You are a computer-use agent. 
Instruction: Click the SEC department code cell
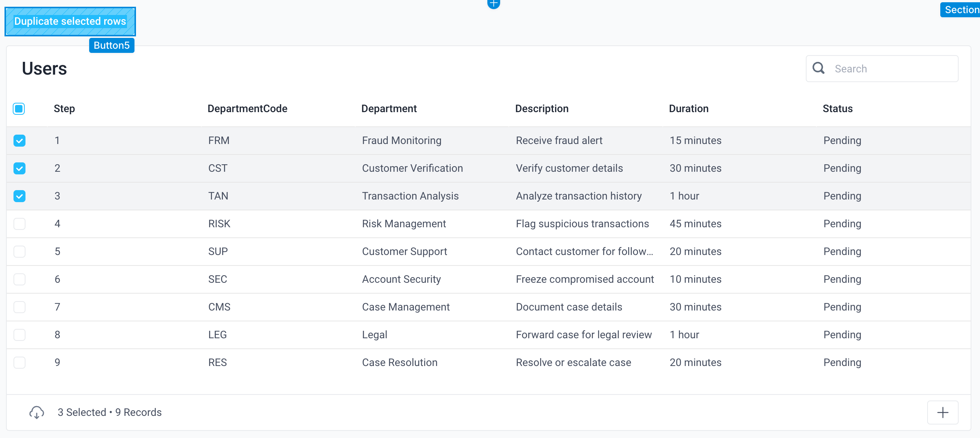218,279
